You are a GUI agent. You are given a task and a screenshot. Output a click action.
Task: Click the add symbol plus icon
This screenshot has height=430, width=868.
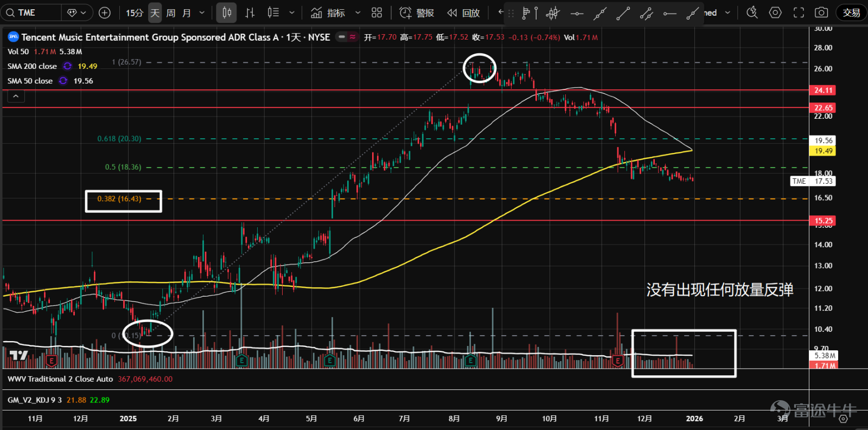tap(105, 12)
